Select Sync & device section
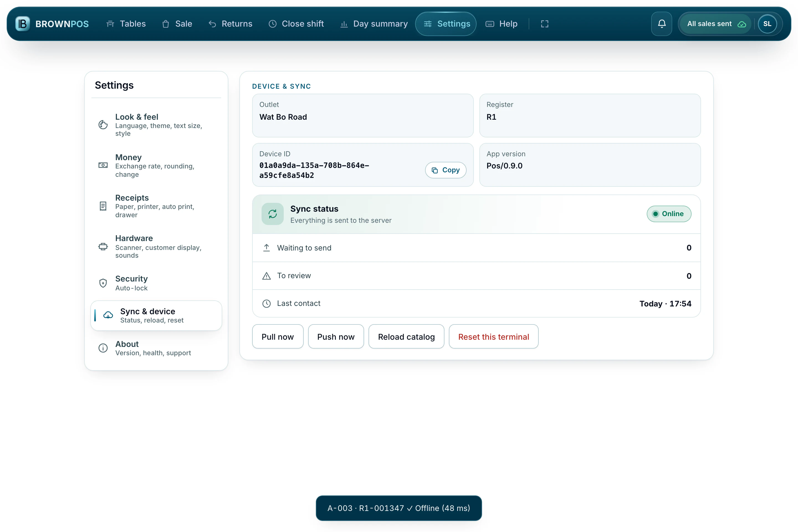This screenshot has height=532, width=798. pos(156,316)
